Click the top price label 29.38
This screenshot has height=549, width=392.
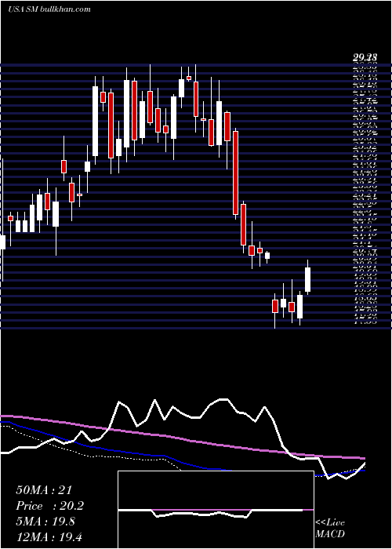365,59
